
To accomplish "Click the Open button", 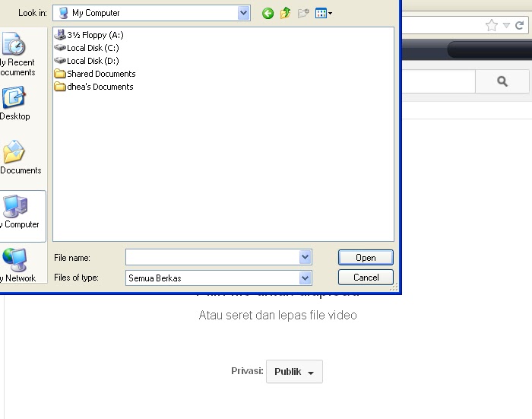I will (x=366, y=258).
